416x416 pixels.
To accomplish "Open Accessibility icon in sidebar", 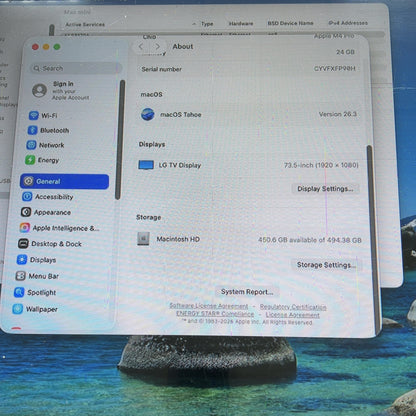I will (x=27, y=197).
